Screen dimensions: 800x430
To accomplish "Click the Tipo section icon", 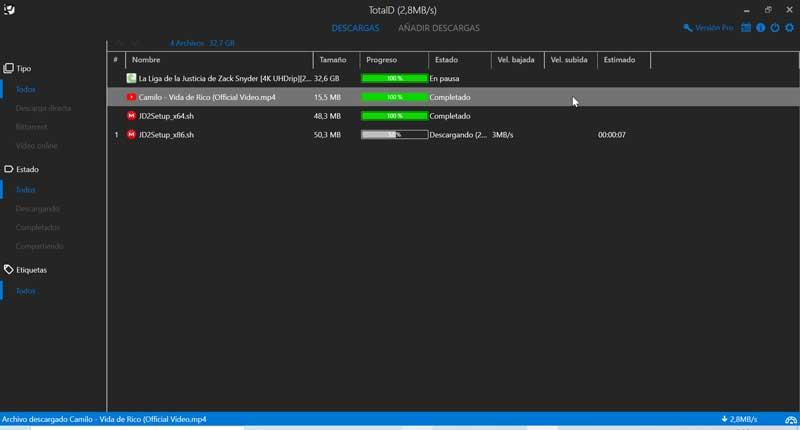I will click(x=8, y=68).
